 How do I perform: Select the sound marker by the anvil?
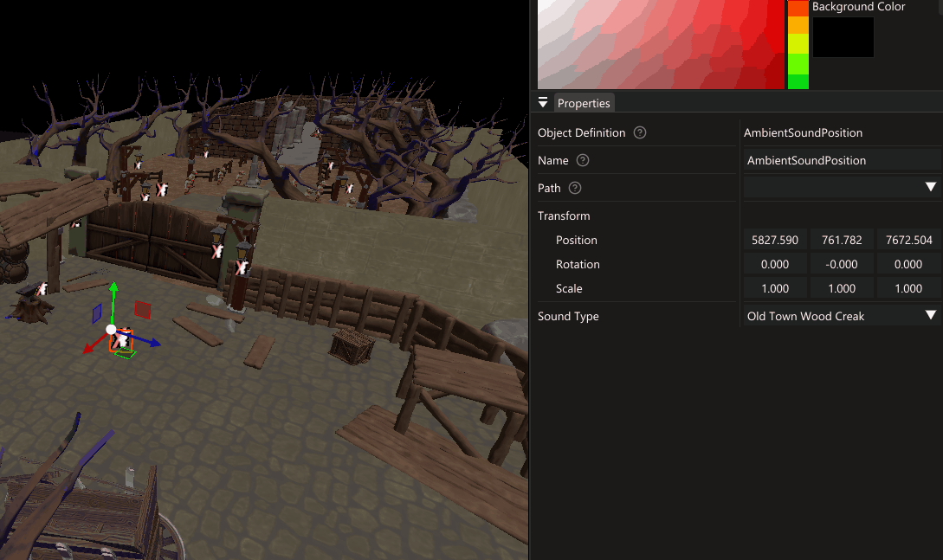click(41, 291)
